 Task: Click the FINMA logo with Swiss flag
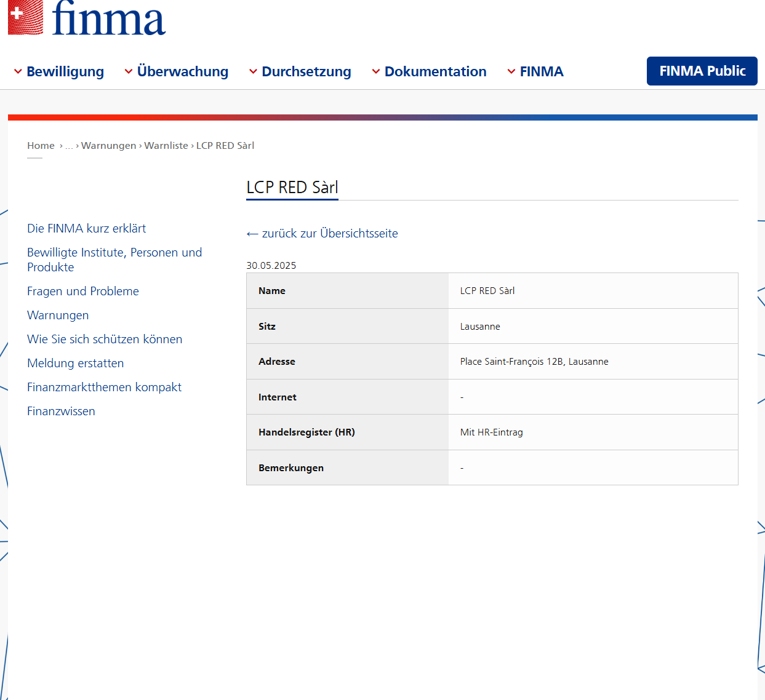(x=87, y=17)
